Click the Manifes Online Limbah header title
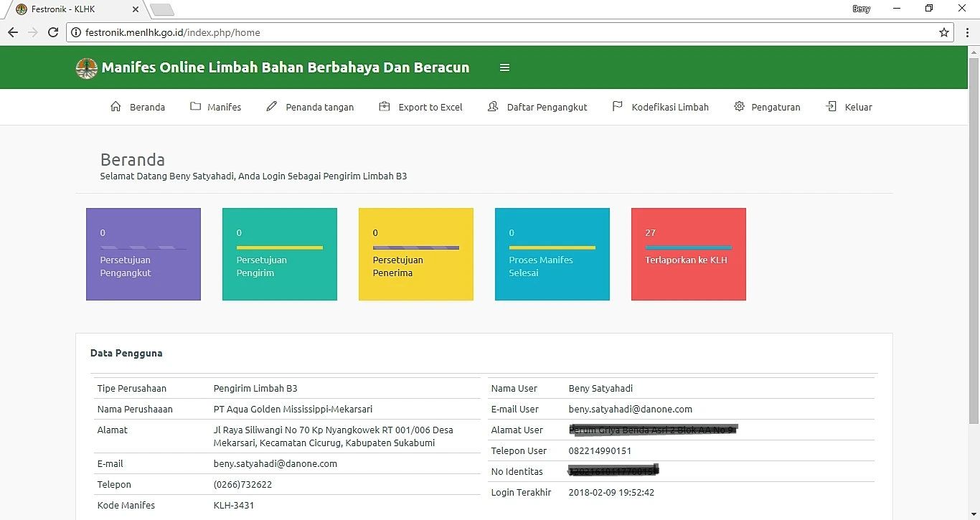 (x=286, y=67)
